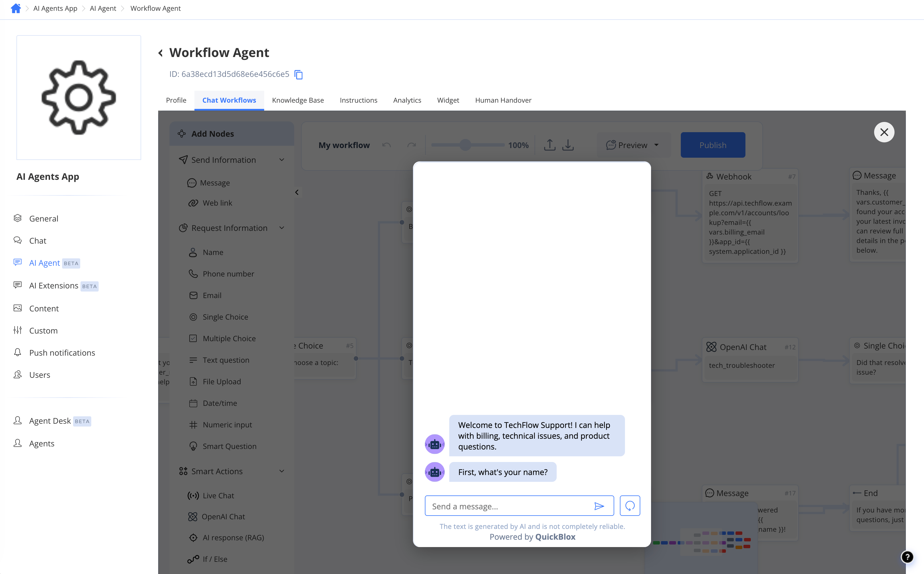Collapse the Request Information section
Viewport: 924px width, 574px height.
pos(281,228)
